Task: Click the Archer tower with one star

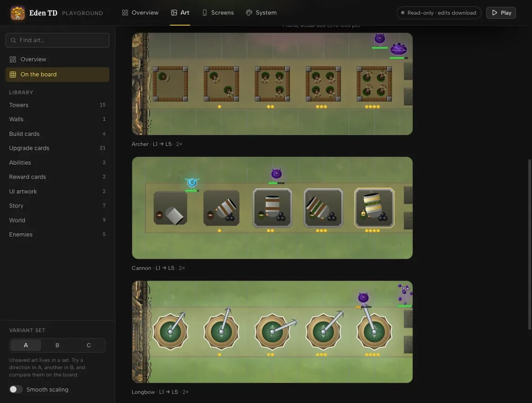Action: [x=221, y=84]
